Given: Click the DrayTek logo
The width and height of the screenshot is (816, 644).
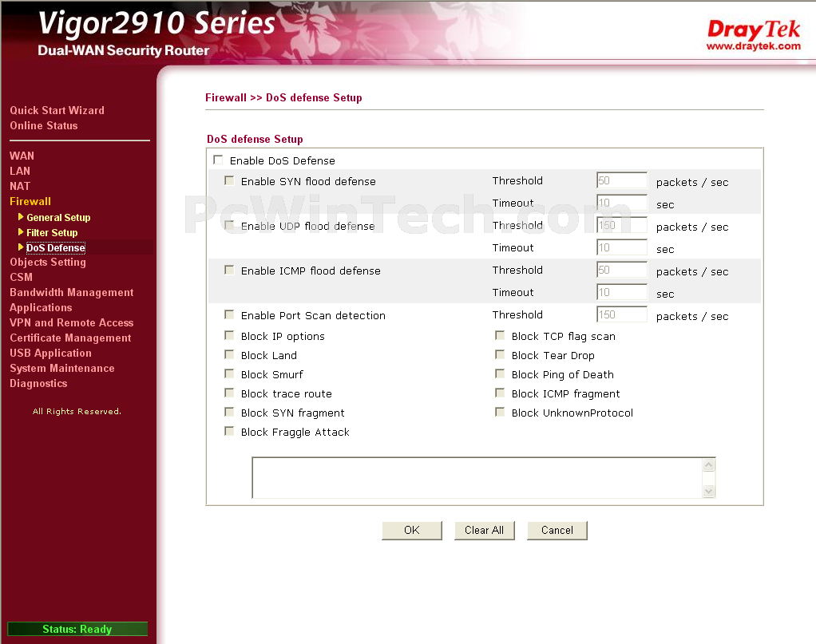Looking at the screenshot, I should click(753, 30).
